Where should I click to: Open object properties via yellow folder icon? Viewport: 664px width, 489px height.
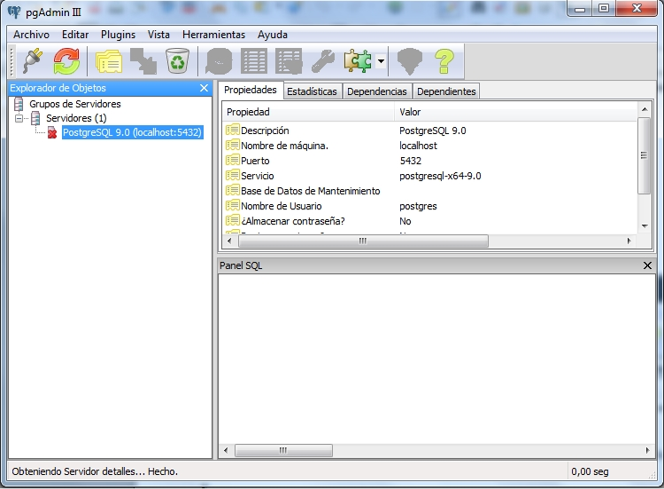pyautogui.click(x=109, y=62)
